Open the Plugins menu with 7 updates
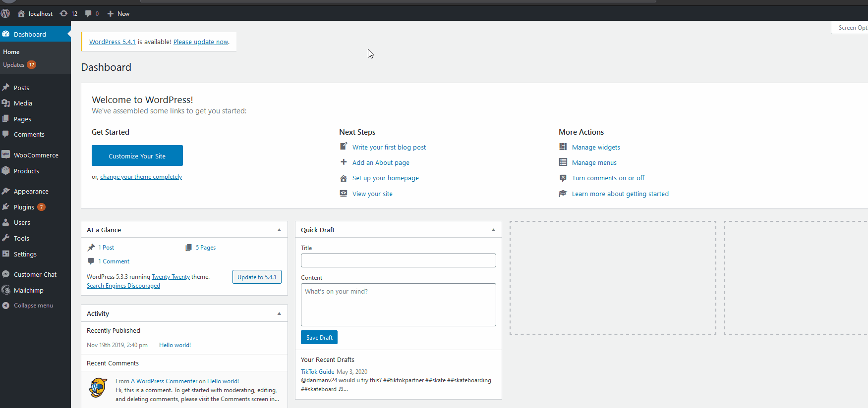 click(x=35, y=207)
